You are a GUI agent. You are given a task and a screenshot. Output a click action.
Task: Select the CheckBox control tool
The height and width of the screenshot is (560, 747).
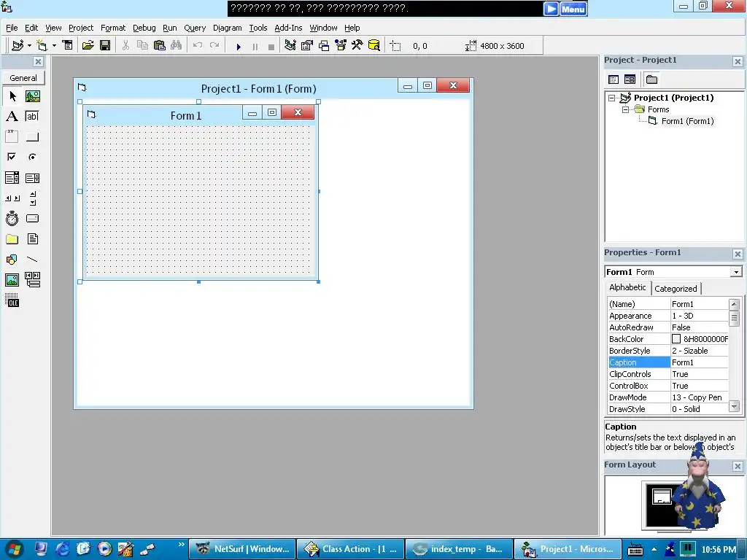click(12, 157)
